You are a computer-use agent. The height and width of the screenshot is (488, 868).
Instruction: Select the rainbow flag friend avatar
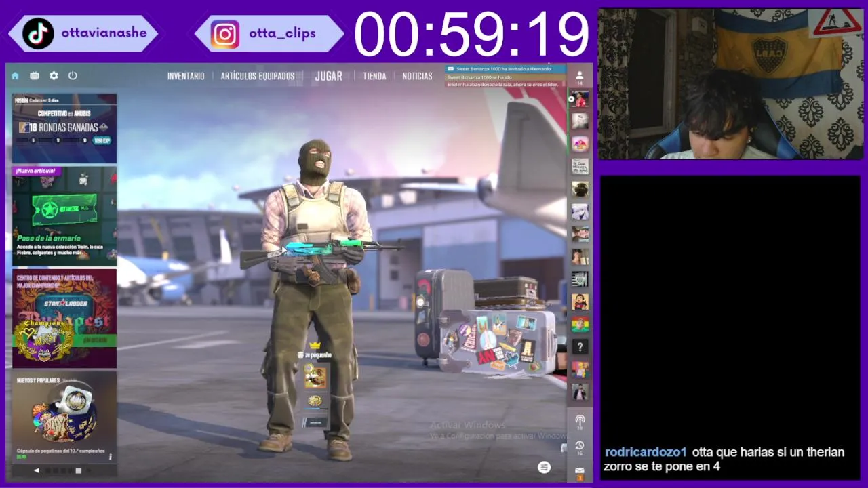(580, 324)
